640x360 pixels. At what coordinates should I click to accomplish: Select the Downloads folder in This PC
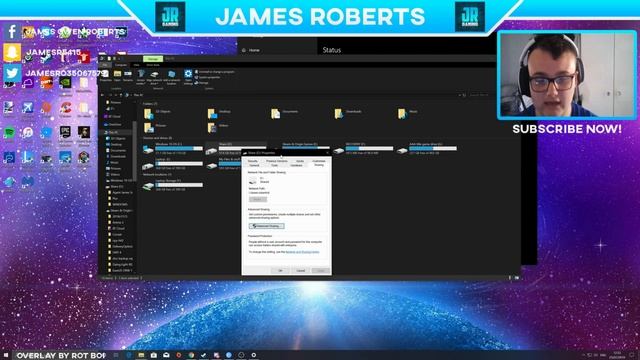(349, 113)
